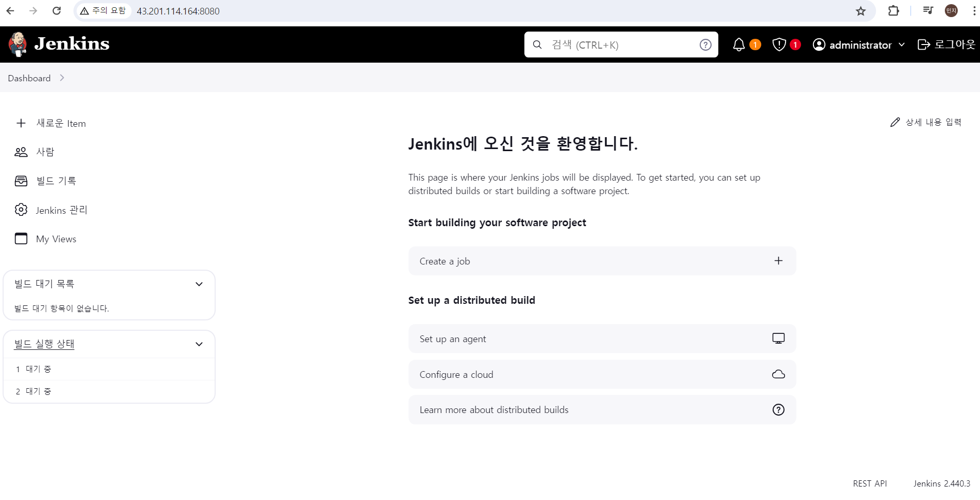Viewport: 980px width, 500px height.
Task: Reload the page with the refresh icon
Action: coord(57,11)
